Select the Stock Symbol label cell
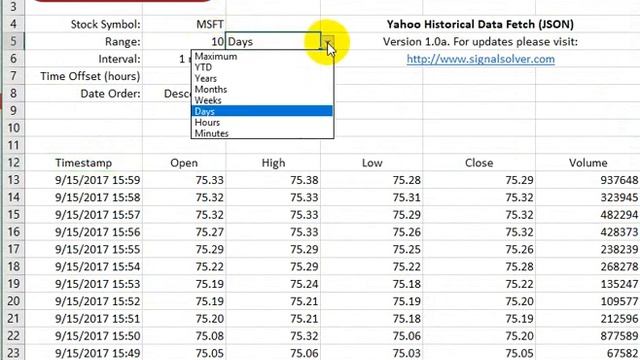The height and width of the screenshot is (360, 640). coord(84,24)
